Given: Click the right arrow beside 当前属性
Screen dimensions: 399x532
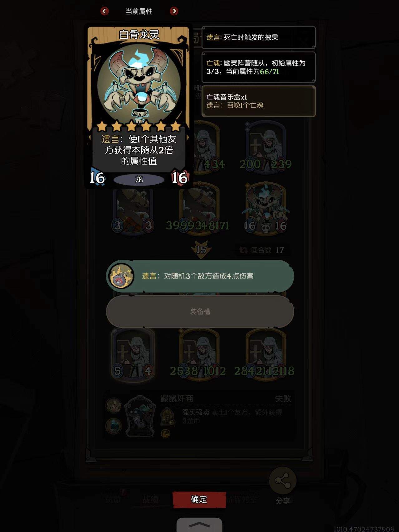Looking at the screenshot, I should pyautogui.click(x=174, y=11).
